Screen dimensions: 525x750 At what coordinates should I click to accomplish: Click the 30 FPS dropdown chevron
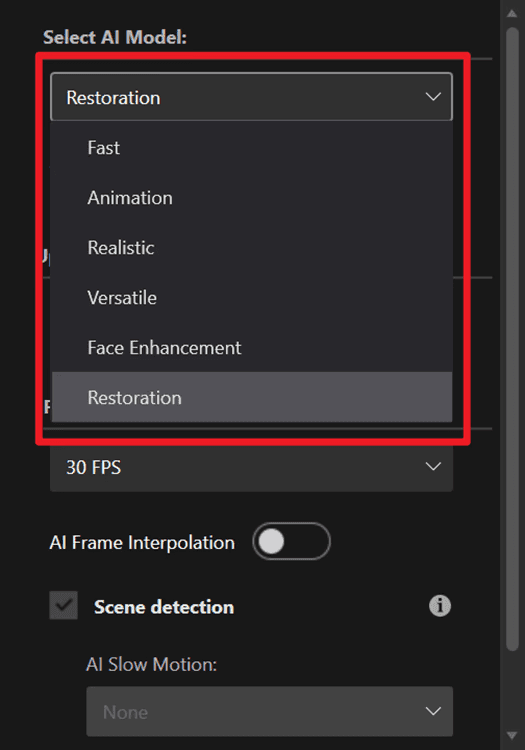[x=433, y=466]
